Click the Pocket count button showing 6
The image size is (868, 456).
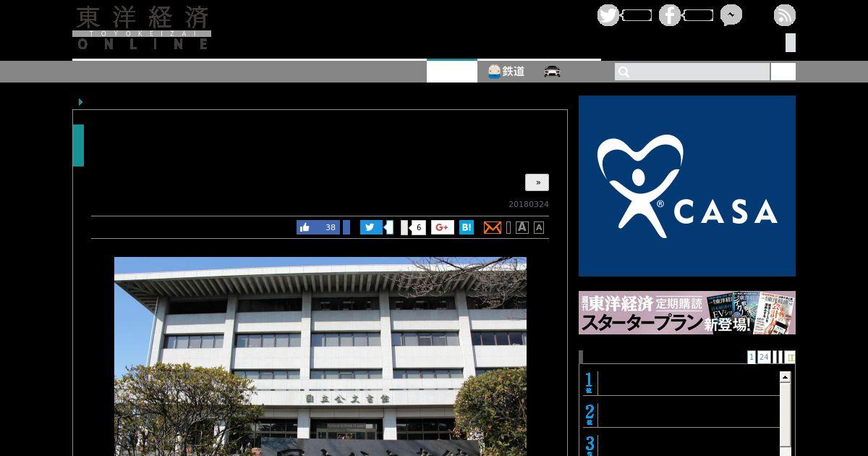[417, 227]
